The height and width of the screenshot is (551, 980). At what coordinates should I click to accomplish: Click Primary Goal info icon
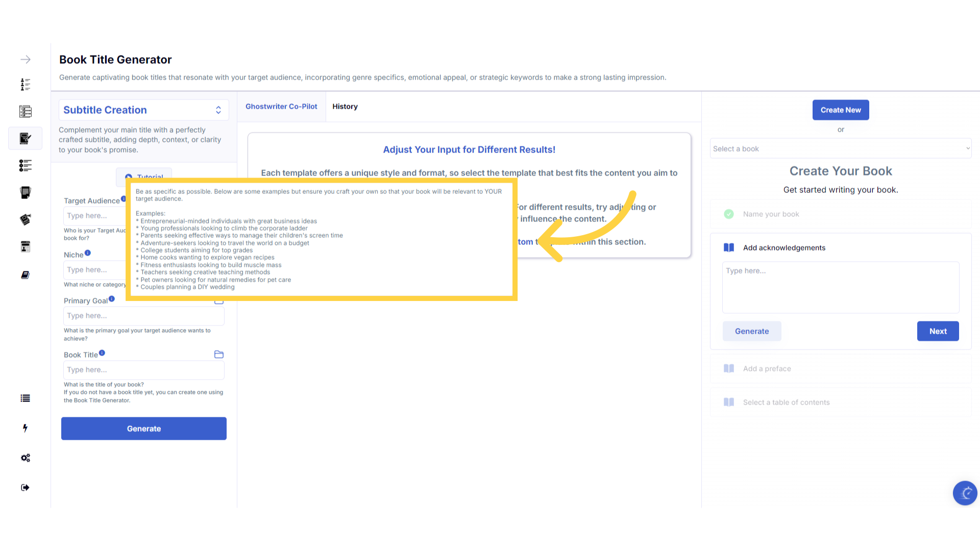click(x=112, y=299)
